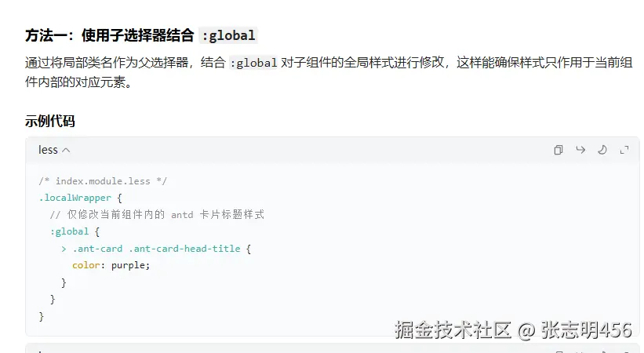Click the > child combinator symbol in code
The image size is (644, 353).
pyautogui.click(x=64, y=249)
